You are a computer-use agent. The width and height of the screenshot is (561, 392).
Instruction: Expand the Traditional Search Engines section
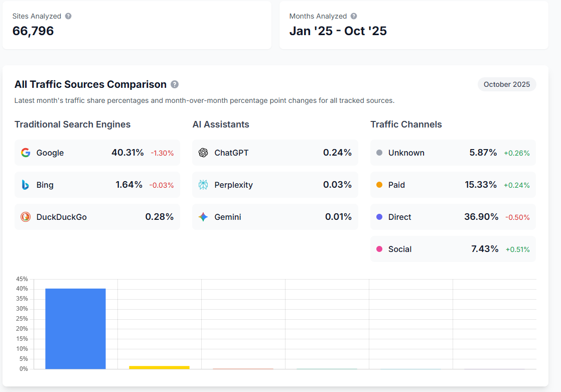coord(72,124)
